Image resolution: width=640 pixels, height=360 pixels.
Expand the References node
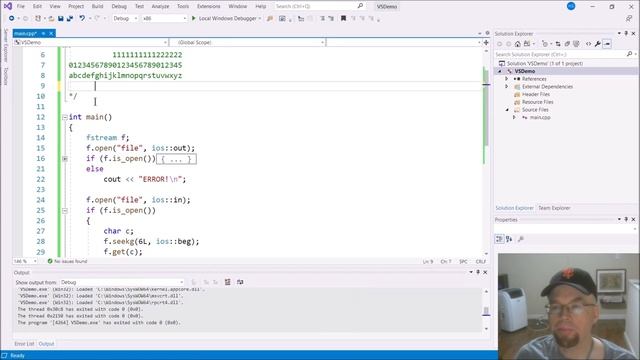507,79
